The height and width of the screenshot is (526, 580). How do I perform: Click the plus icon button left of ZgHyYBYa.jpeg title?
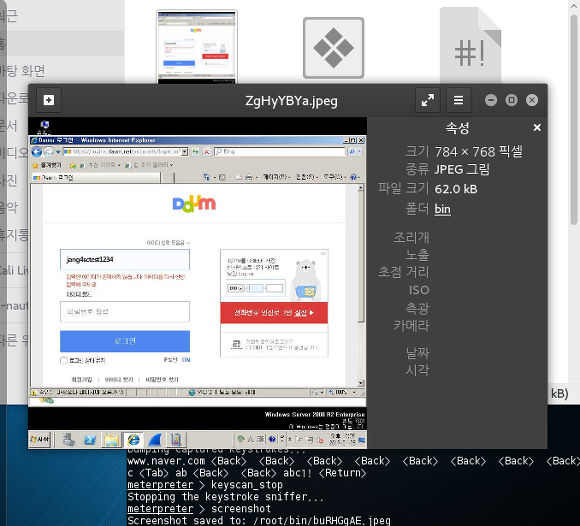pos(49,100)
